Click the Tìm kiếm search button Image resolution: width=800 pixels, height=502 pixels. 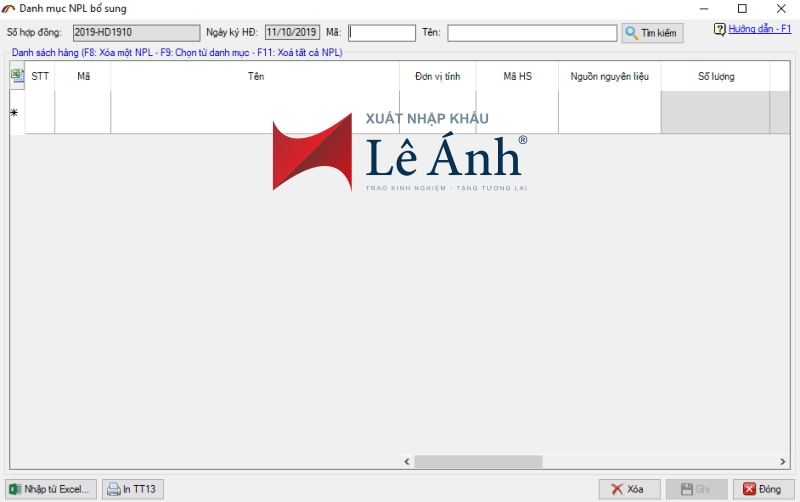651,33
